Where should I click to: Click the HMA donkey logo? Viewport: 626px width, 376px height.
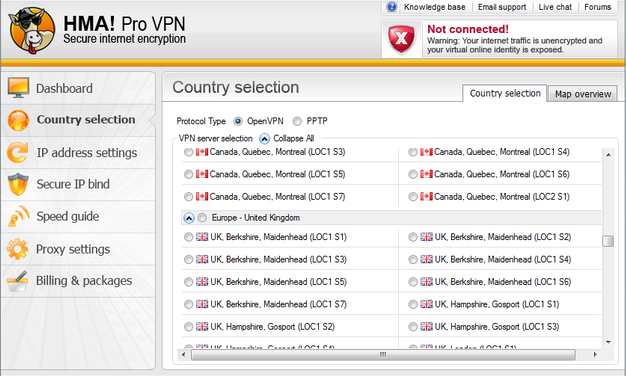click(x=32, y=30)
